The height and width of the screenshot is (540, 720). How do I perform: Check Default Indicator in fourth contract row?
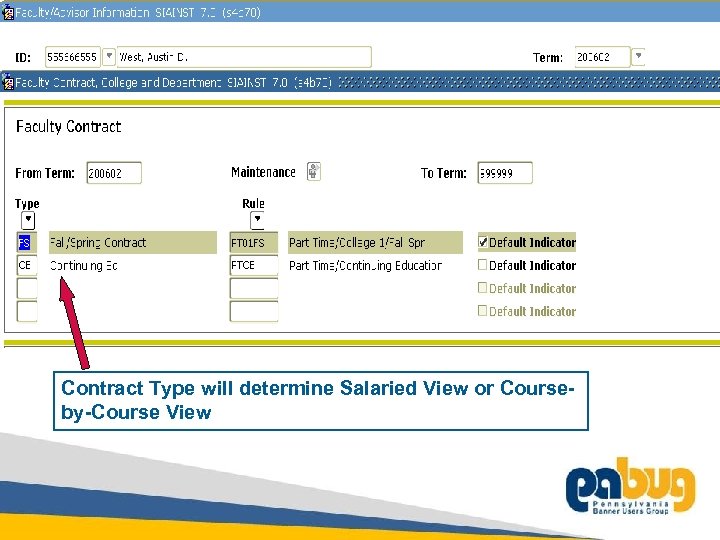(482, 310)
